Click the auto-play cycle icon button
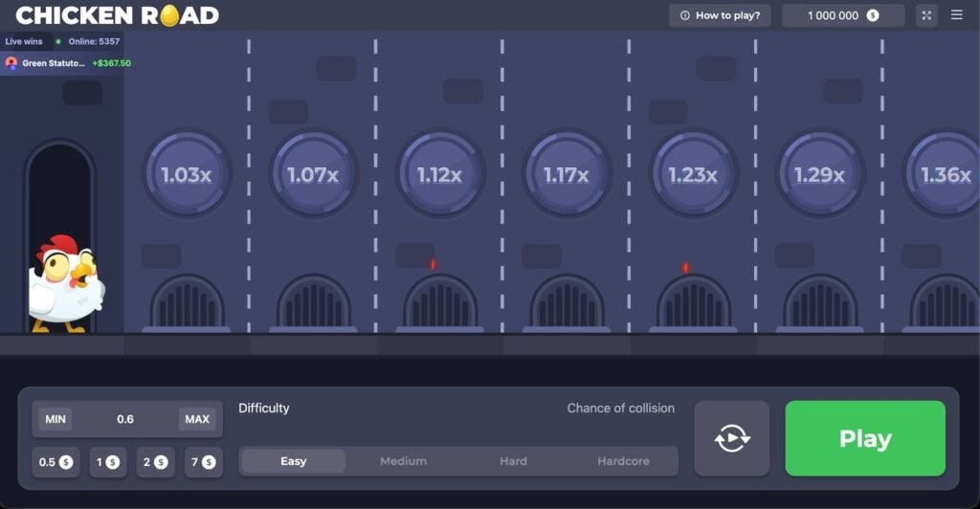980x509 pixels. (732, 438)
